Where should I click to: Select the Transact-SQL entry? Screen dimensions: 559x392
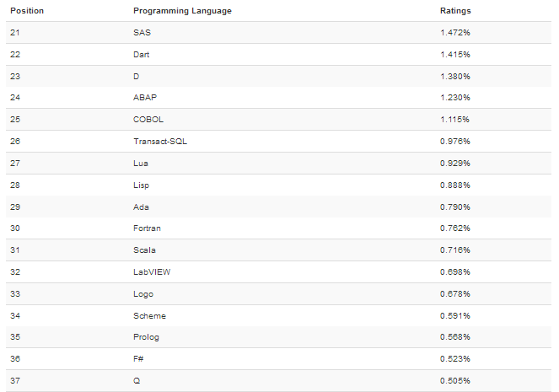(160, 142)
